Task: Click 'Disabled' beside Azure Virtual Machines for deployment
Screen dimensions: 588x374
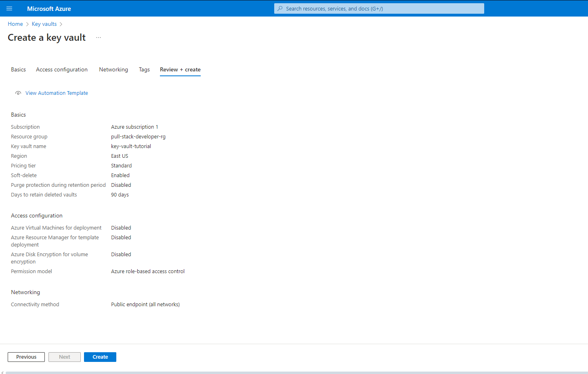Action: 121,228
